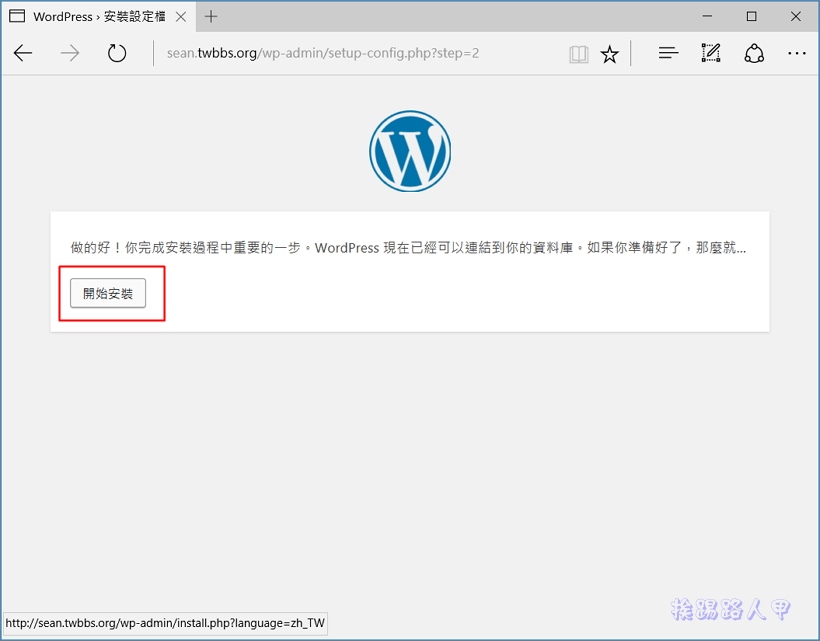Select the WordPress 安裝設定檔 tab
The image size is (820, 641).
point(99,17)
